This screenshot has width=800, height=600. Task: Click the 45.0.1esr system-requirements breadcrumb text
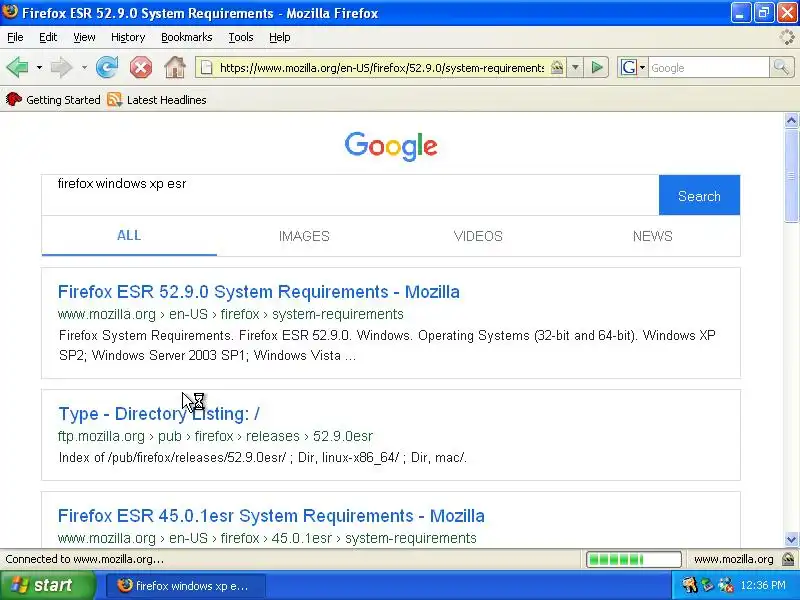374,538
